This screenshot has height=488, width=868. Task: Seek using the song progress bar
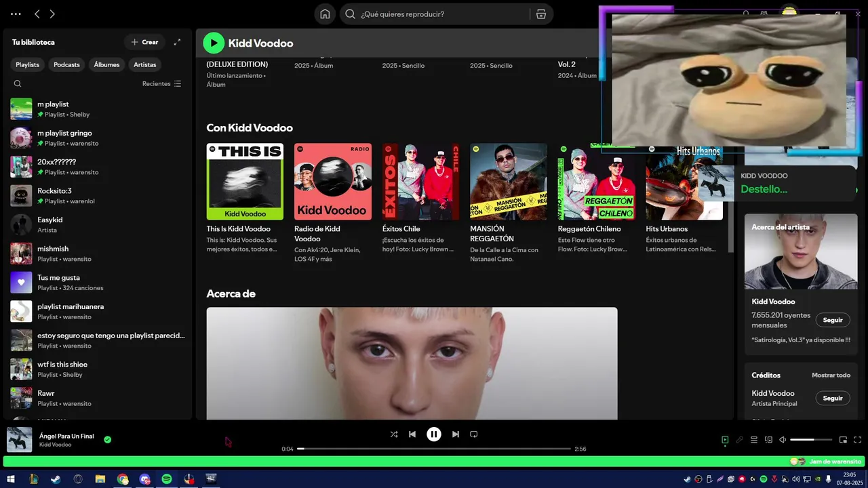(x=434, y=449)
